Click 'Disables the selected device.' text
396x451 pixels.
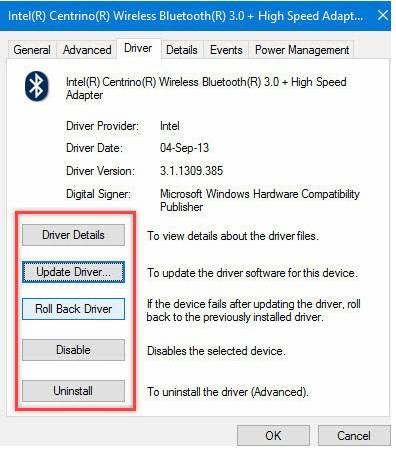coord(216,351)
